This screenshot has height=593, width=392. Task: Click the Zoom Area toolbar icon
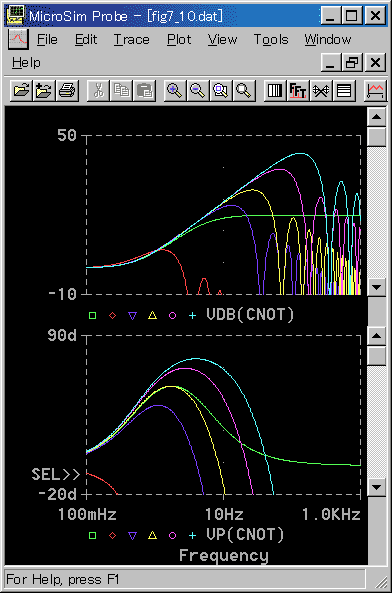click(x=221, y=90)
